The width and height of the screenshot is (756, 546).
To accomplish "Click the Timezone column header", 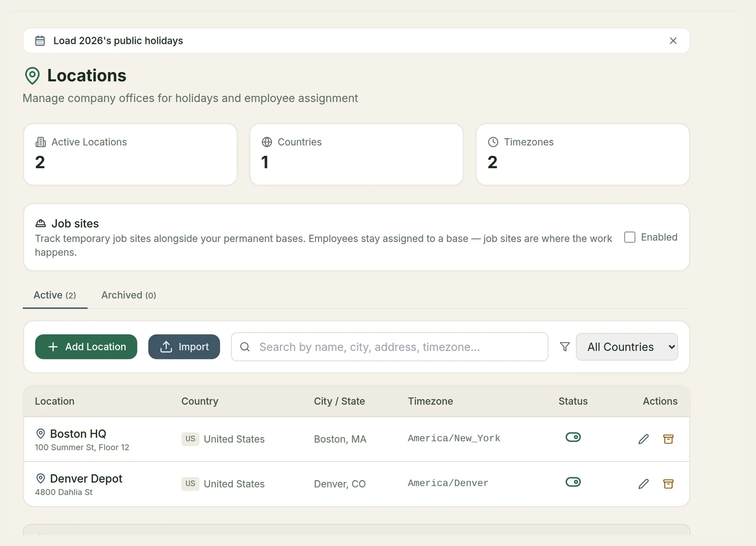I will [430, 401].
